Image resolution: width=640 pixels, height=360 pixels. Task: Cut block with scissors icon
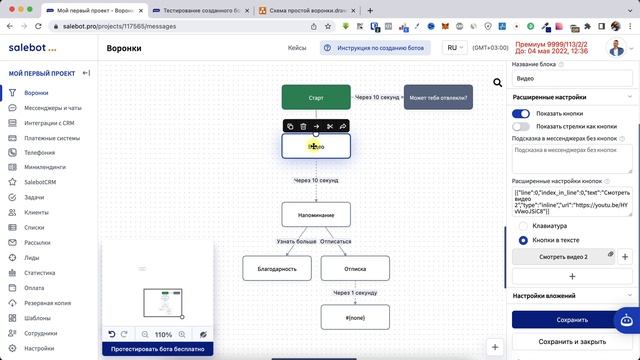pos(330,127)
